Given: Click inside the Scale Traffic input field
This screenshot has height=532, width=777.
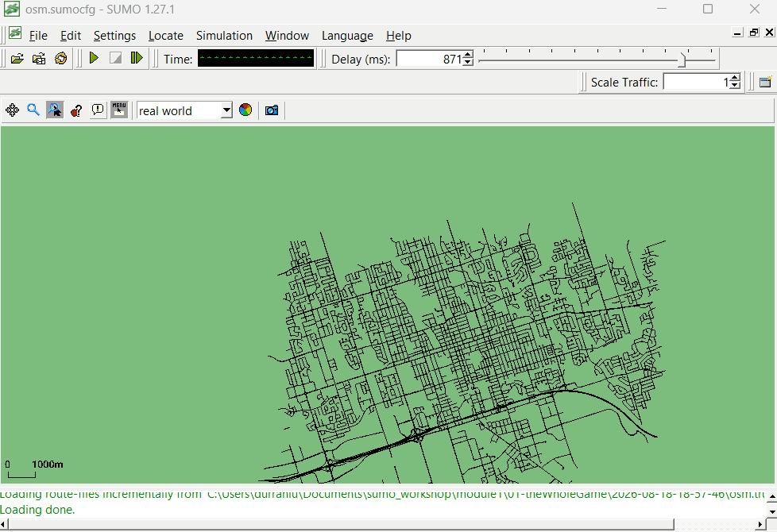Looking at the screenshot, I should [x=697, y=82].
